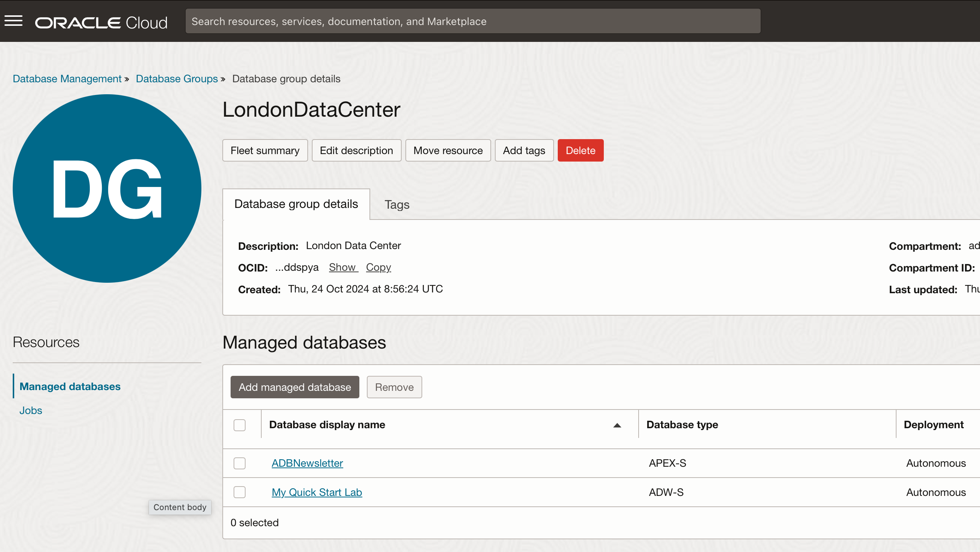Screen dimensions: 980x552
Task: Click Add managed database button
Action: pos(295,387)
